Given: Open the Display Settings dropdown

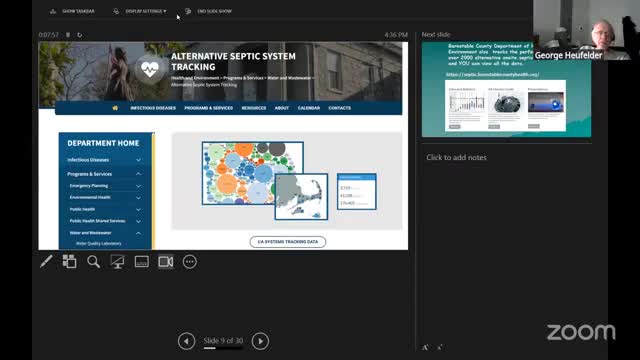Looking at the screenshot, I should pos(140,11).
